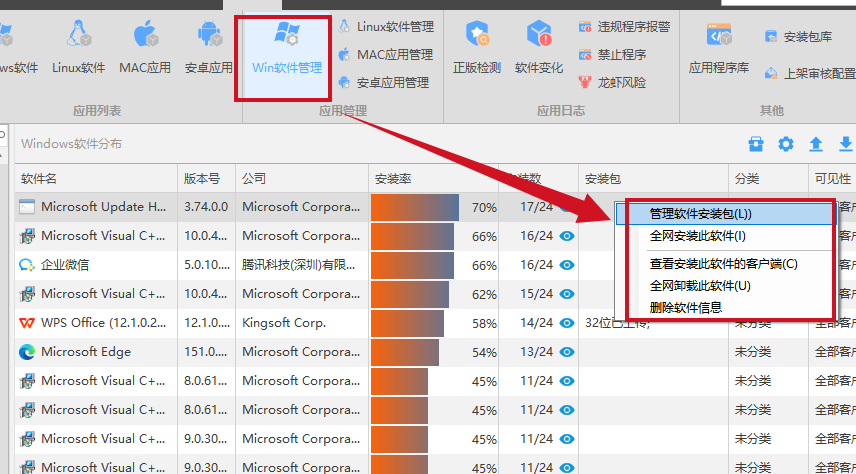Open the 安卓应用 list
Viewport: 856px width, 474px height.
209,48
